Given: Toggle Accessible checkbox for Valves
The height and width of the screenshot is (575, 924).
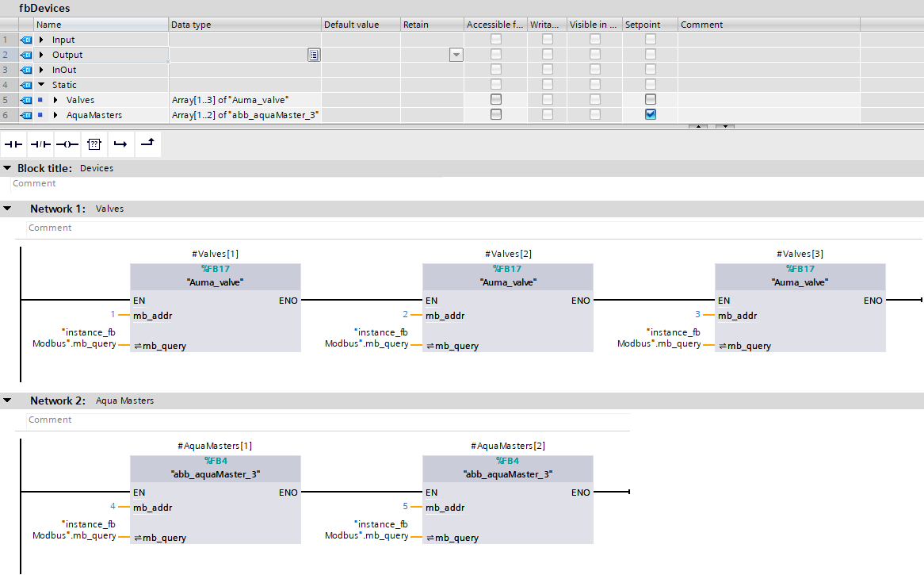Looking at the screenshot, I should tap(495, 99).
